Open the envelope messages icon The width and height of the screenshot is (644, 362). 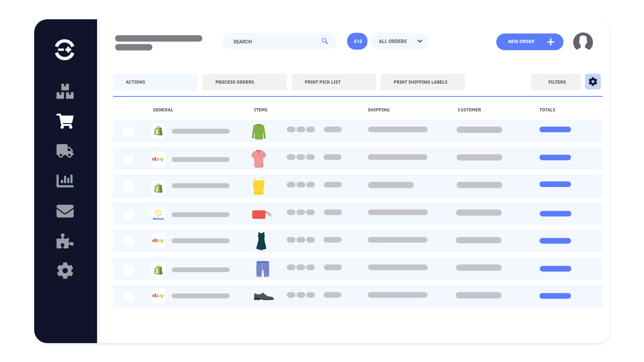pyautogui.click(x=65, y=211)
